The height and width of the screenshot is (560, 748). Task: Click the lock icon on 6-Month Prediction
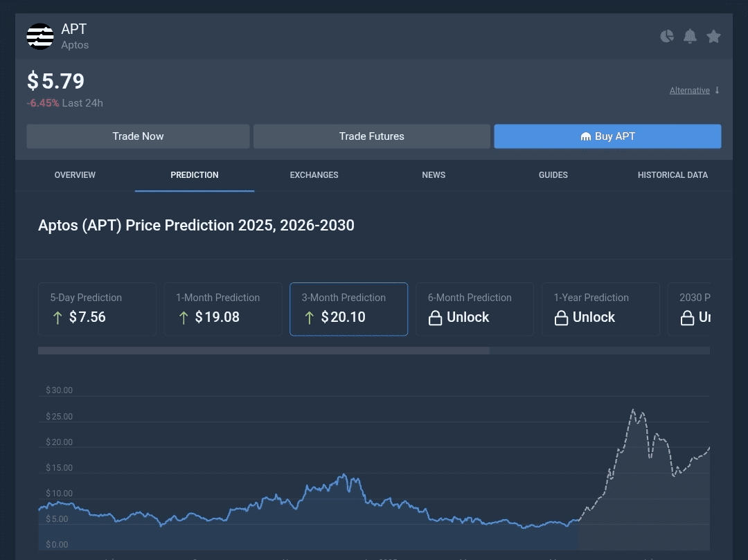click(435, 318)
